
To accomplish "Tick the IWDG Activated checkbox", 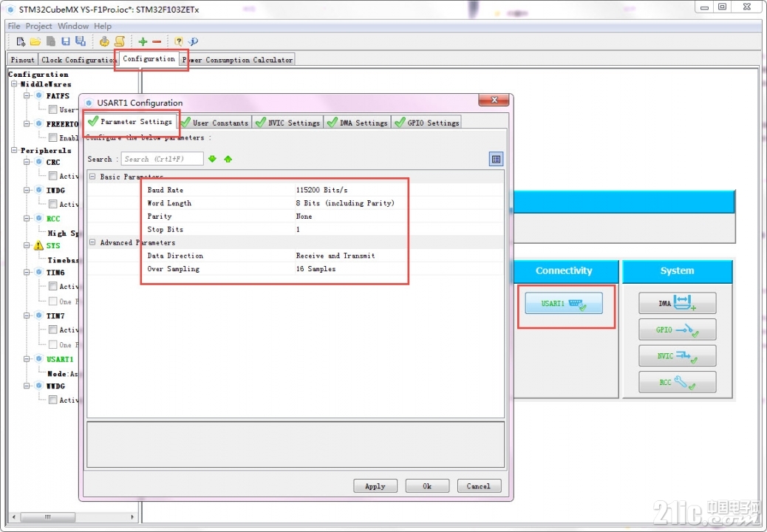I will click(x=52, y=204).
